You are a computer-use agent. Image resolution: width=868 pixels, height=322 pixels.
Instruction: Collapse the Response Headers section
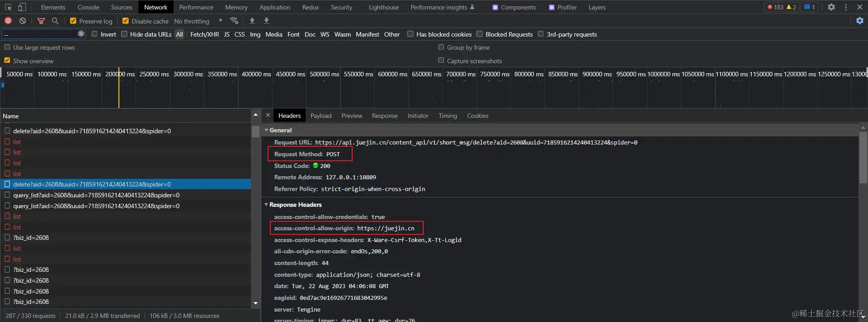coord(266,205)
